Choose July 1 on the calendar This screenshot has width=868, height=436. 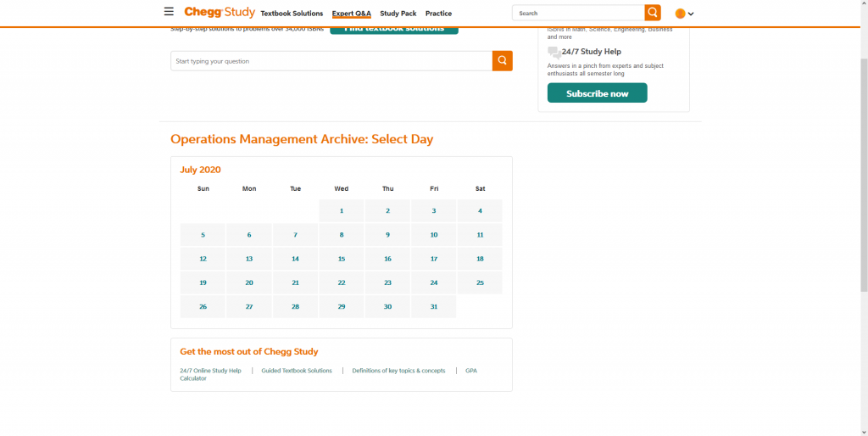pyautogui.click(x=342, y=211)
